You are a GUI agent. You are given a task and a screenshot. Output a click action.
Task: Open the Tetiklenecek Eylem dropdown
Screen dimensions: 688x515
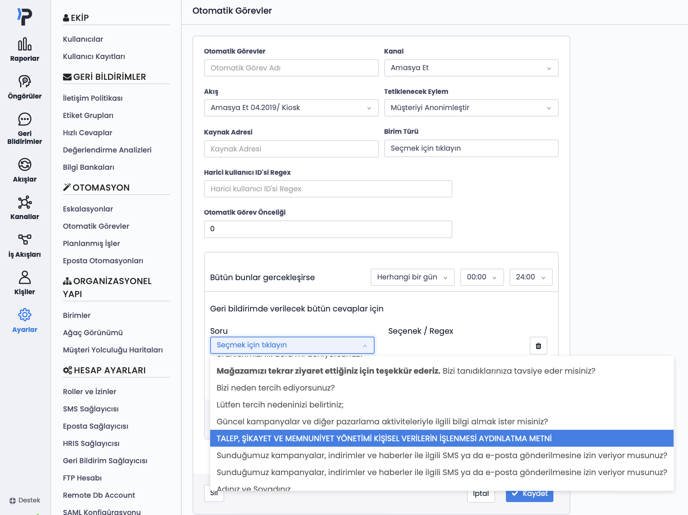click(x=471, y=108)
